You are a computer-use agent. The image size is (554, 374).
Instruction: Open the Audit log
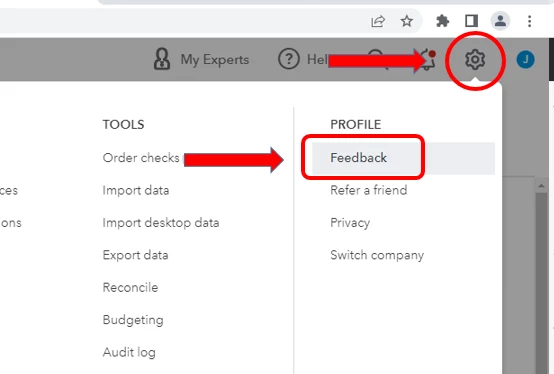point(129,352)
